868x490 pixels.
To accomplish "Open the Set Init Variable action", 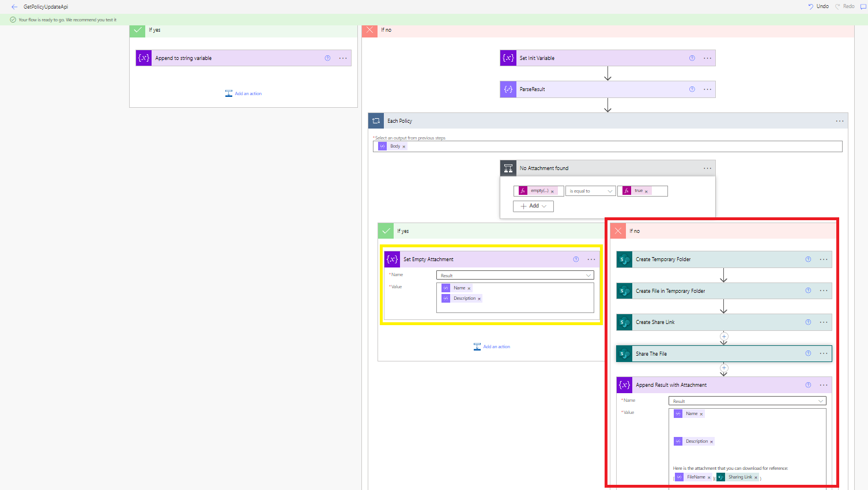I will click(607, 58).
